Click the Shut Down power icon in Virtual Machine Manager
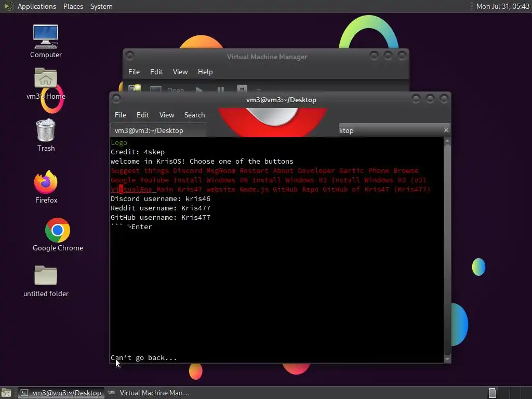This screenshot has width=532, height=399. pyautogui.click(x=242, y=89)
